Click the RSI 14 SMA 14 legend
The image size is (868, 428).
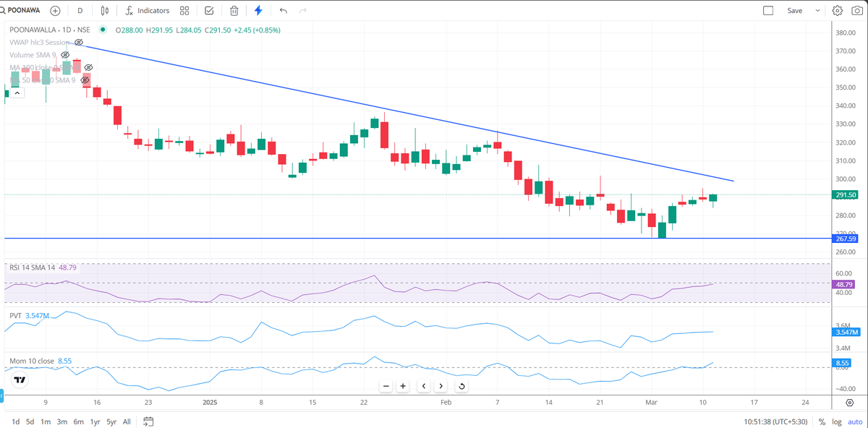(33, 267)
